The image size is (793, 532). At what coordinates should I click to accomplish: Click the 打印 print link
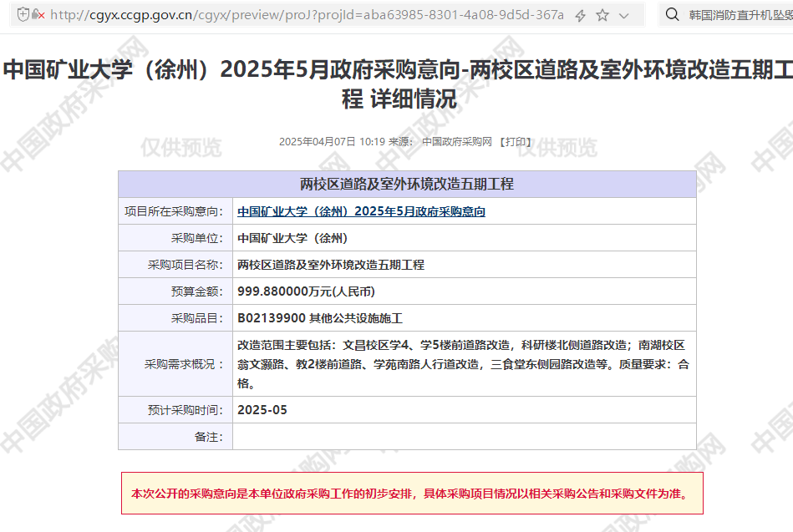click(516, 142)
